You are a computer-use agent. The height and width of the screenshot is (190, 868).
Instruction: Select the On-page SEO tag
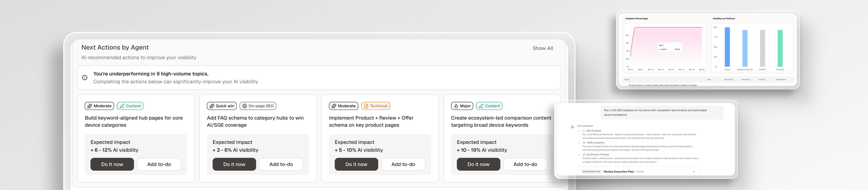coord(258,106)
